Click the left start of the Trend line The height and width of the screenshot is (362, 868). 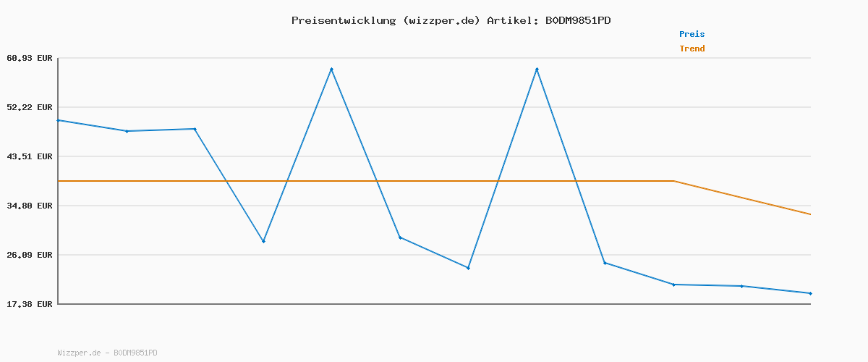(59, 181)
